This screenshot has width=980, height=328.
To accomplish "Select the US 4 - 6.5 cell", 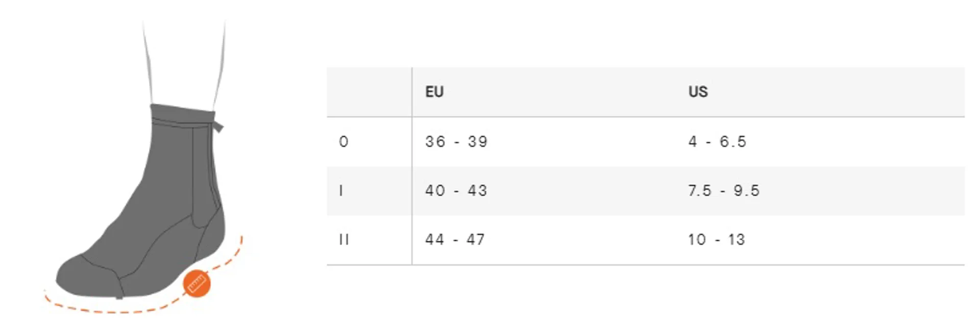I will (x=717, y=141).
